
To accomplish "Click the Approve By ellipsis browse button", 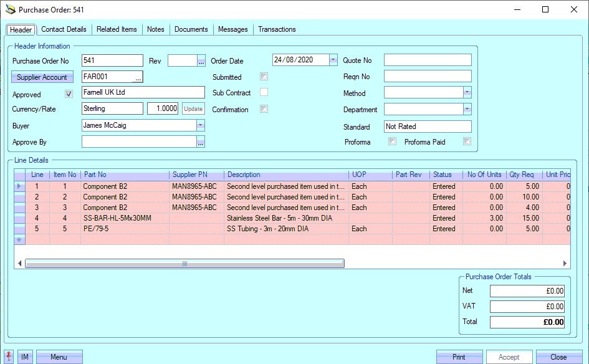I will tap(201, 143).
